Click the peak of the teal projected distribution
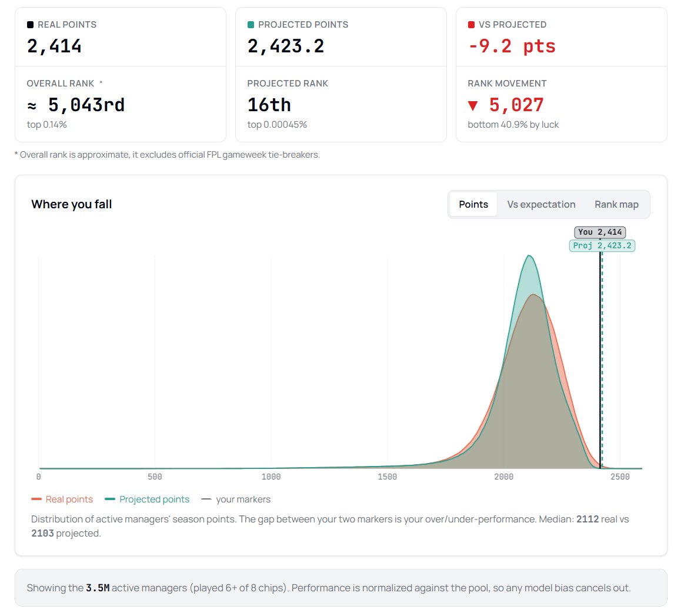The height and width of the screenshot is (616, 681). click(529, 256)
